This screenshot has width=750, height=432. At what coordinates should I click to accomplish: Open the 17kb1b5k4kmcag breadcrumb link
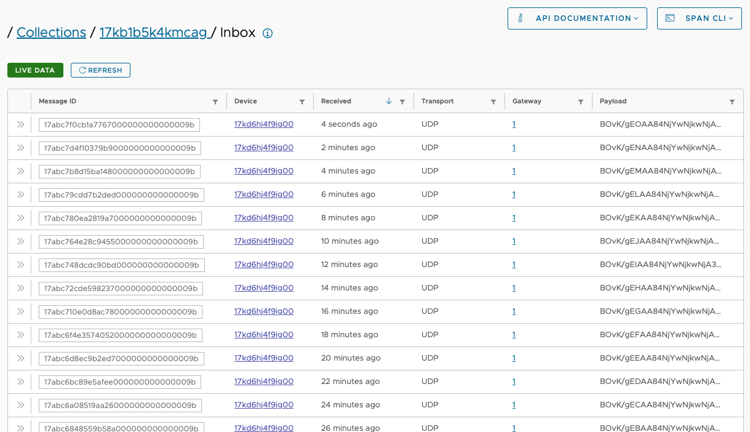click(154, 33)
